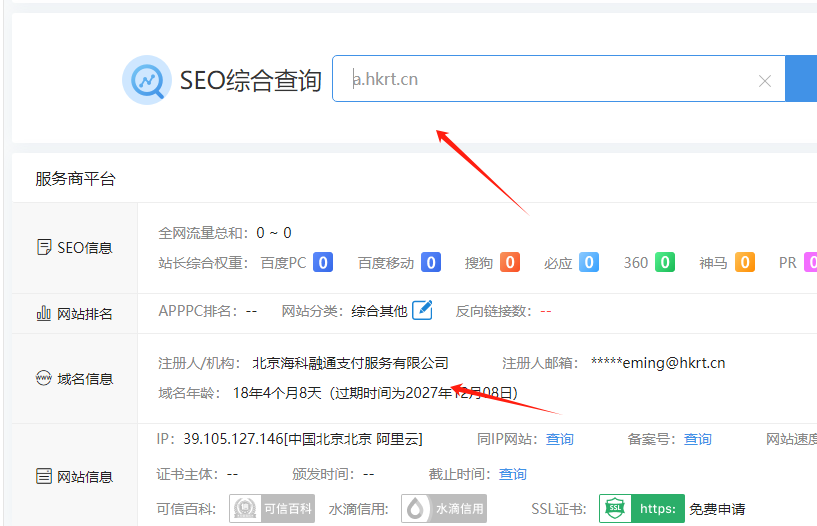
Task: Edit the 网站分类 with the pencil icon
Action: (422, 310)
